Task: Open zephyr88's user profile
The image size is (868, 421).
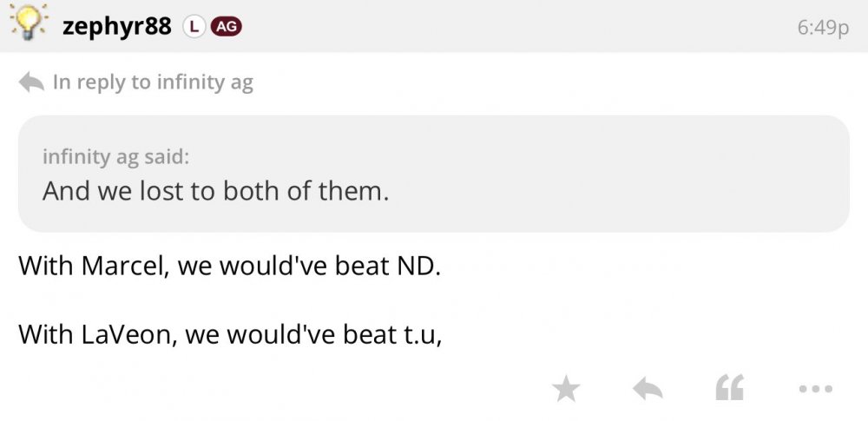Action: [116, 27]
